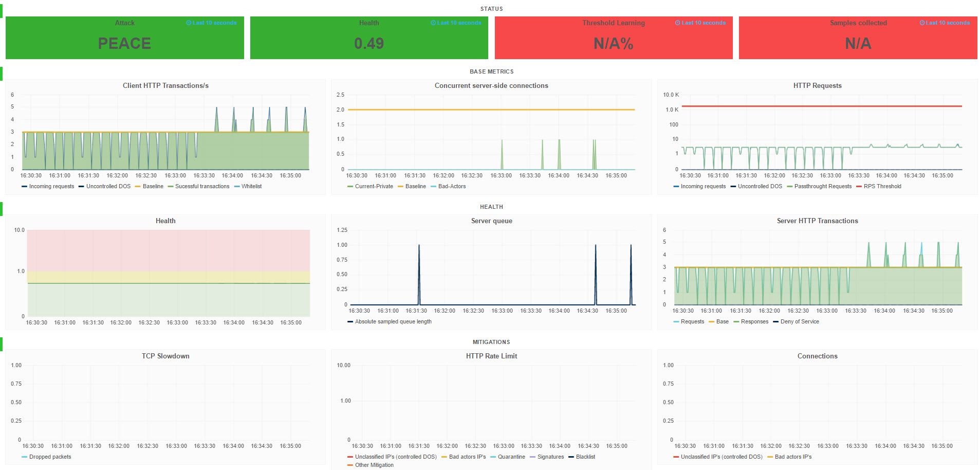This screenshot has height=470, width=980.
Task: Open the Client HTTP Transactions/s panel menu
Action: pos(165,86)
